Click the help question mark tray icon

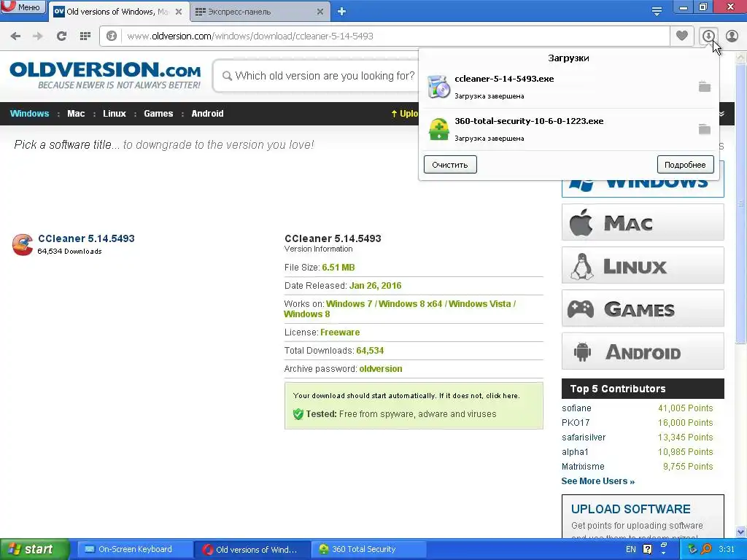coord(648,549)
